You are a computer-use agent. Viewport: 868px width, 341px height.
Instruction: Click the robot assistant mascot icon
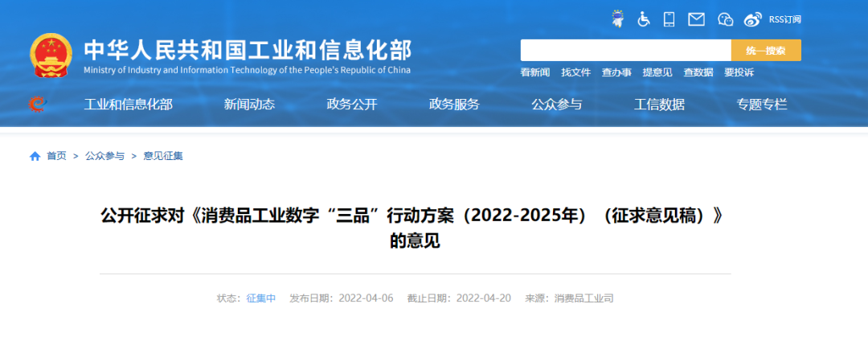(x=617, y=19)
